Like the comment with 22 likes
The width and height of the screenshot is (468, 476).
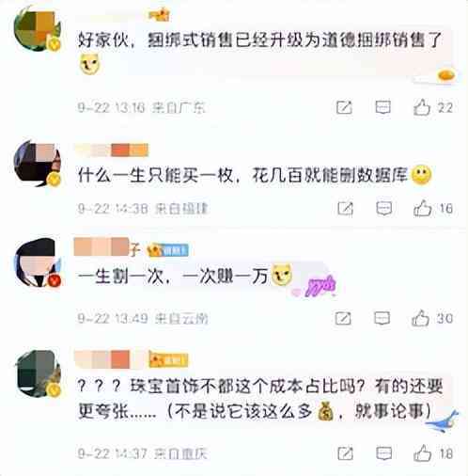tap(421, 107)
